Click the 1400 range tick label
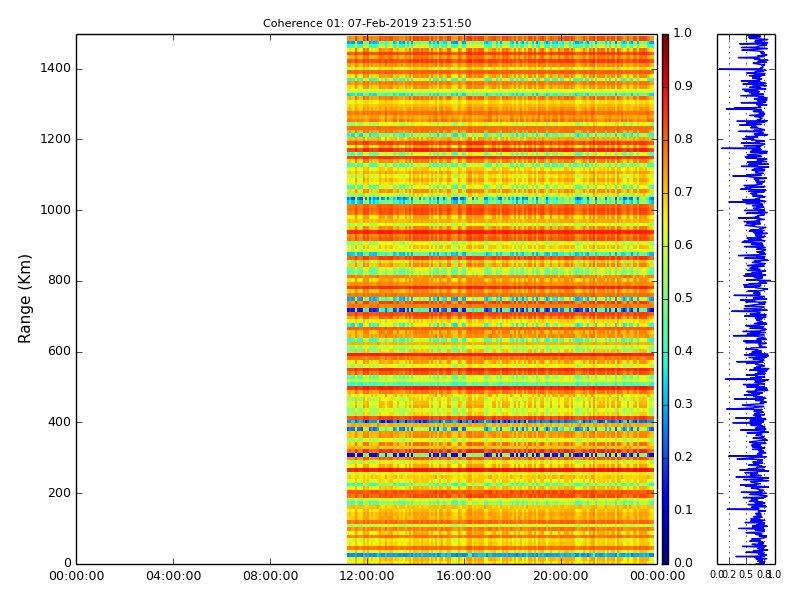The height and width of the screenshot is (600, 800). (x=56, y=68)
